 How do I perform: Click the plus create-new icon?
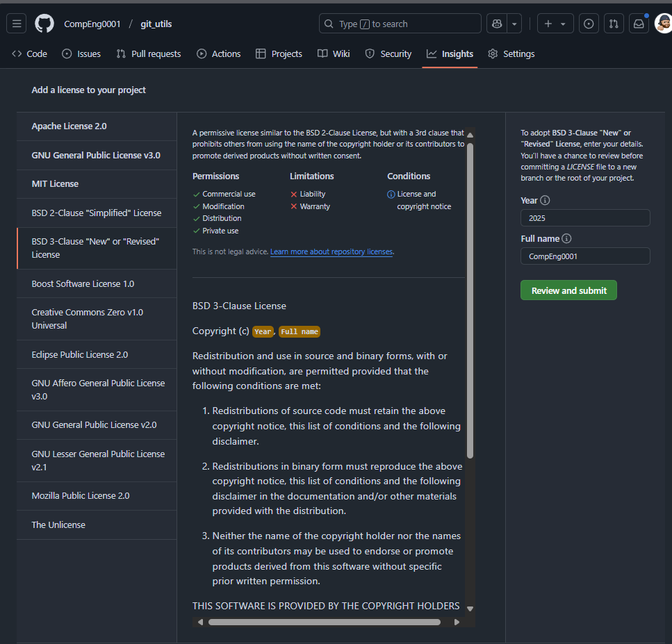click(x=548, y=24)
